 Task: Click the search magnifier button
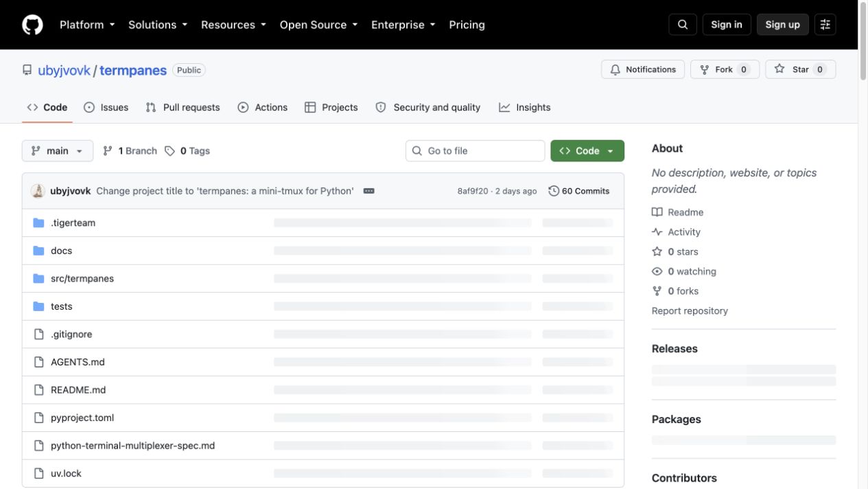(x=683, y=25)
